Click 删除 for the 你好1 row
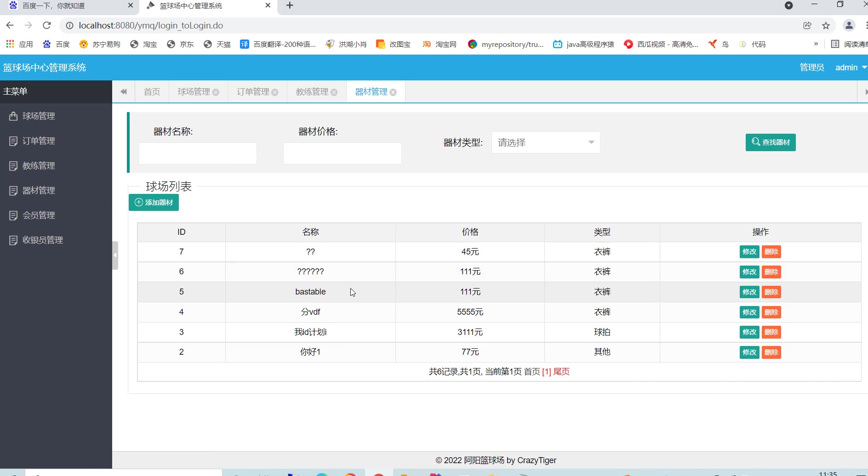Viewport: 868px width, 476px height. click(x=771, y=352)
